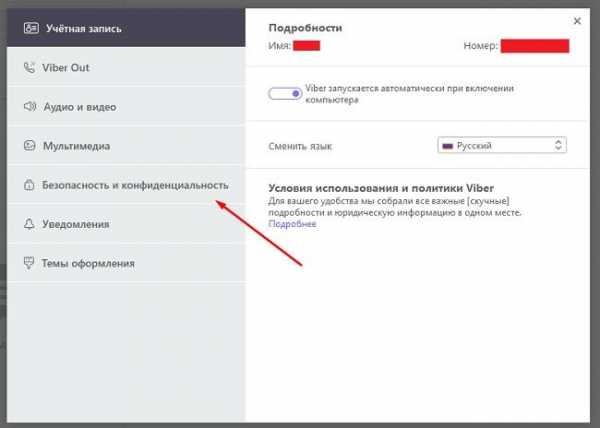Click the up-down arrows of language selector
The height and width of the screenshot is (428, 600).
[x=558, y=145]
